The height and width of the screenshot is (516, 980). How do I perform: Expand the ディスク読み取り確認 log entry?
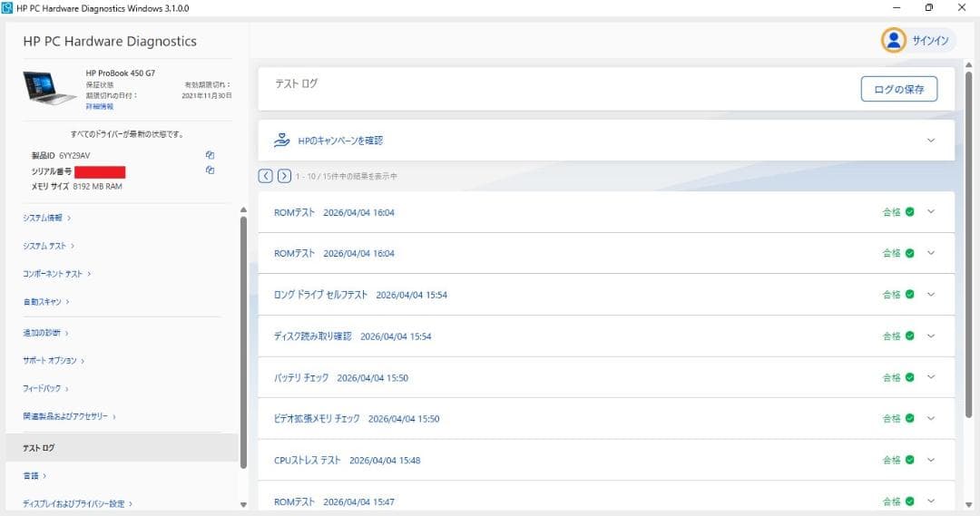tap(930, 336)
